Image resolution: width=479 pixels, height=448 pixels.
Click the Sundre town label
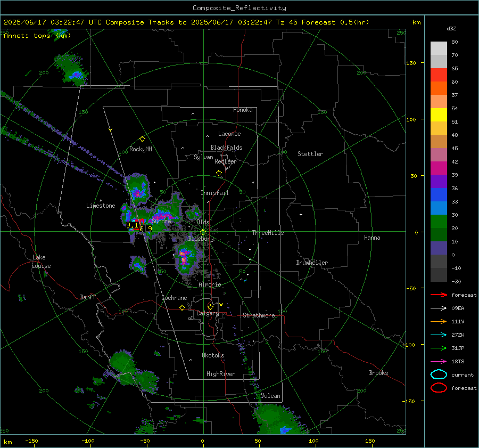coord(161,221)
